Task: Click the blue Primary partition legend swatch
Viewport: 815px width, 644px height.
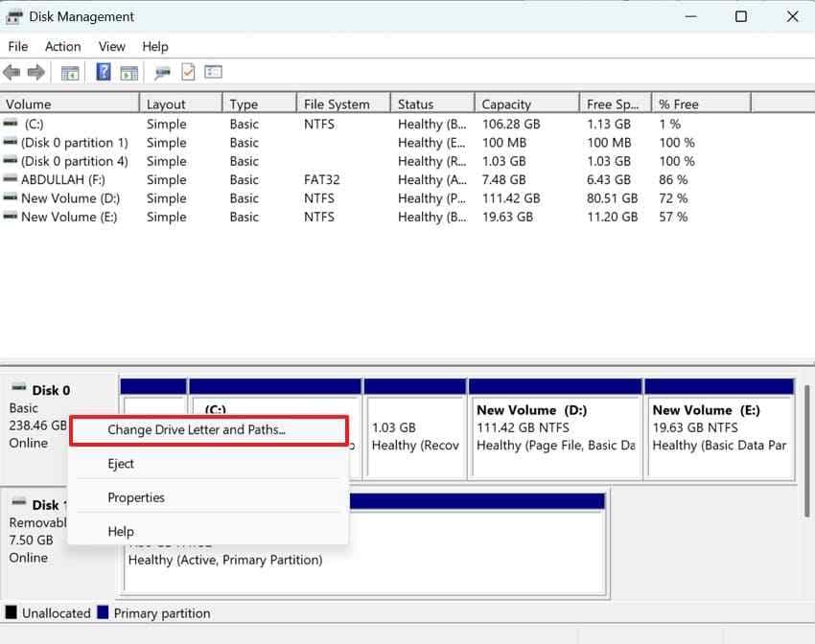Action: [103, 612]
